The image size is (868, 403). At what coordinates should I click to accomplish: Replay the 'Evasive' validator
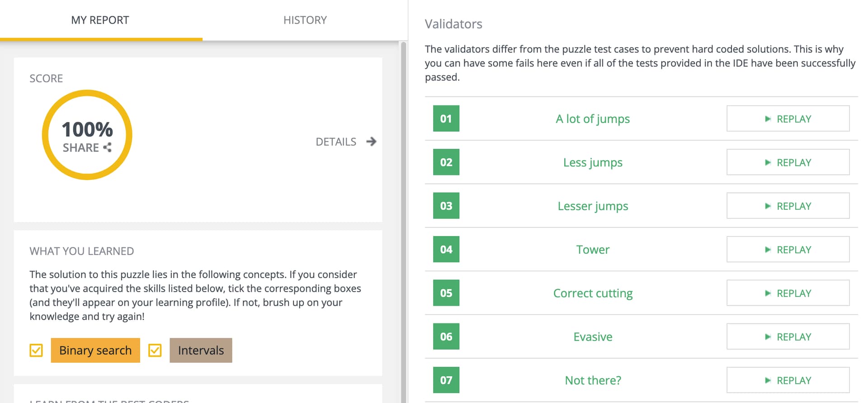[x=788, y=337]
